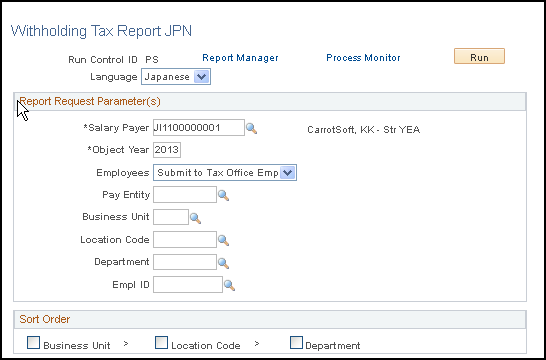The image size is (546, 360).
Task: Focus the Location Code input field
Action: 185,240
